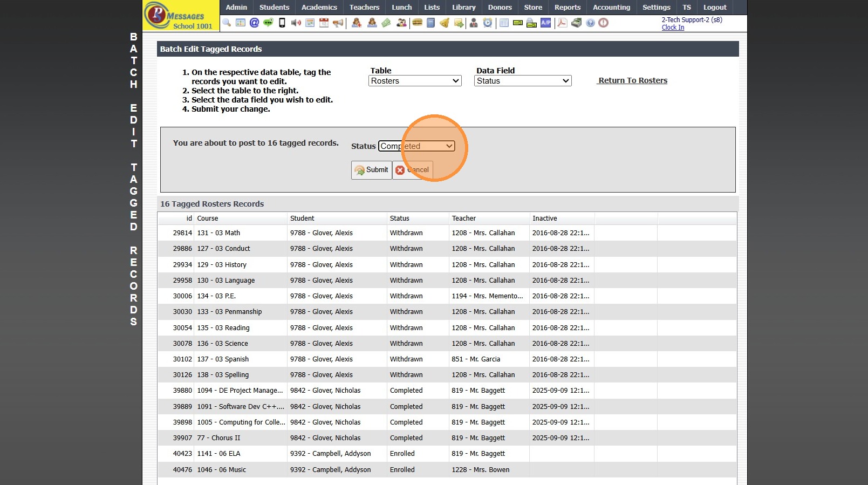Click the staff person in suit icon
Viewport: 868px width, 485px height.
[x=474, y=23]
